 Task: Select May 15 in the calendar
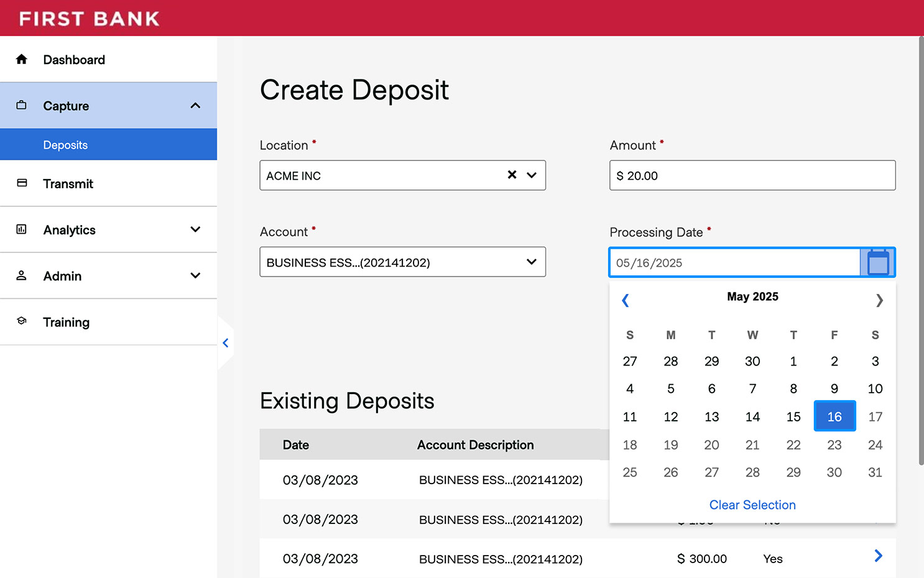pos(793,416)
